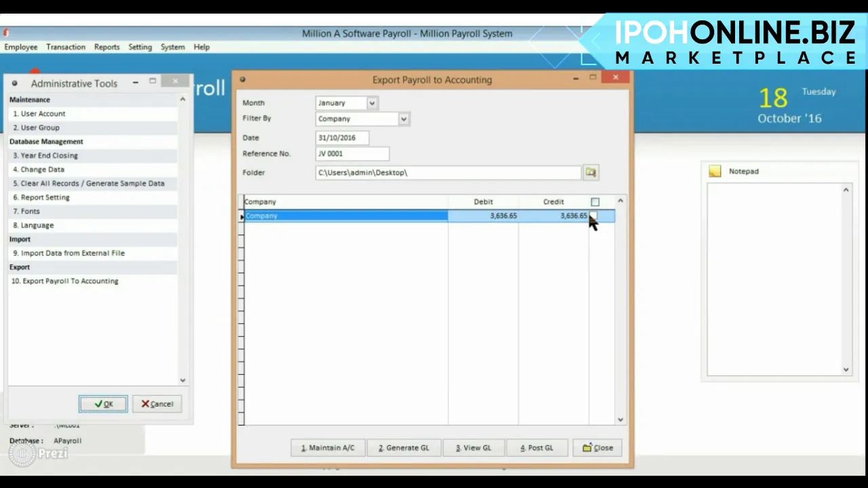Viewport: 868px width, 488px height.
Task: Select 1. User Account in Administrative Tools
Action: click(93, 114)
